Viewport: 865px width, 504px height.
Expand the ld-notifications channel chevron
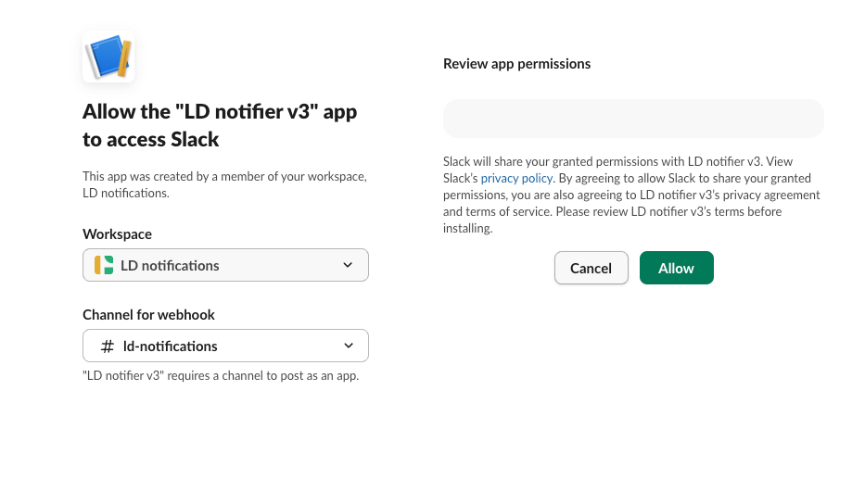(x=348, y=346)
